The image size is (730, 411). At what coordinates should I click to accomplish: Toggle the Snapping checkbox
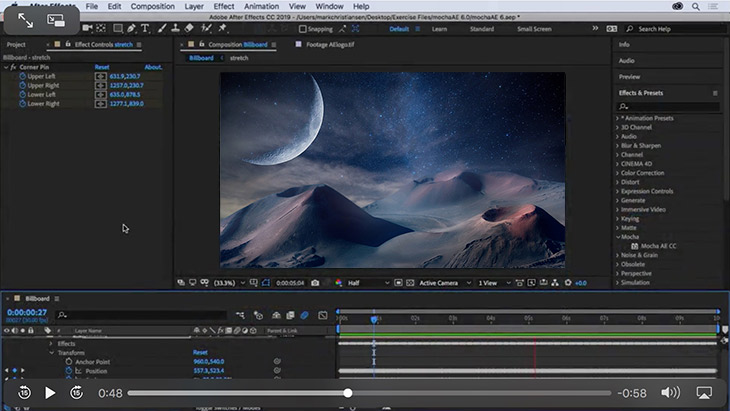pos(303,29)
